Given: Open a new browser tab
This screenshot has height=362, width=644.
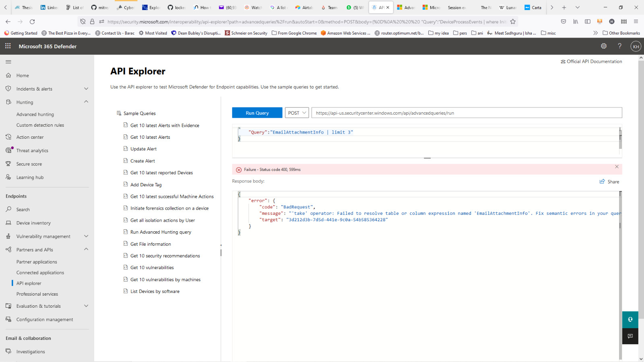Looking at the screenshot, I should pyautogui.click(x=564, y=7).
